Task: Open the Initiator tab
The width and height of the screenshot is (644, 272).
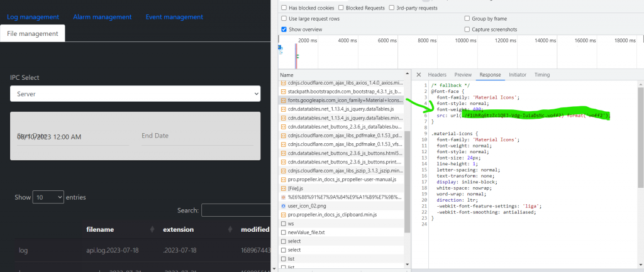Action: 518,75
